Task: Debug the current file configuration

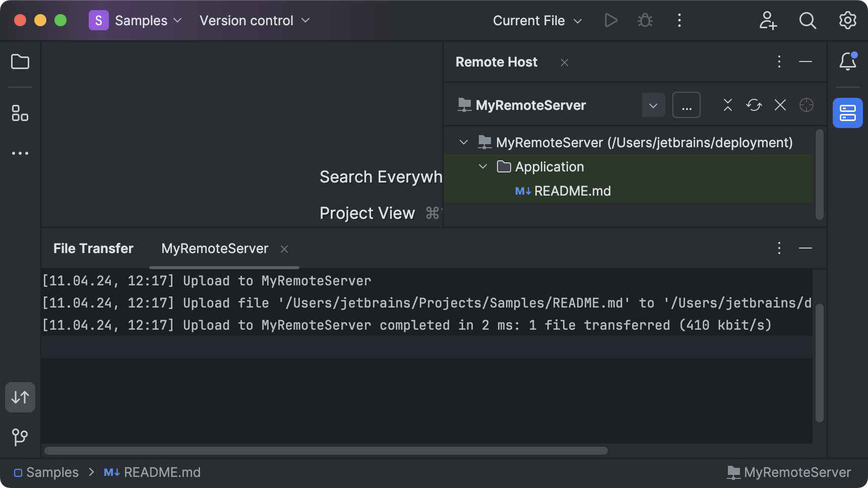Action: 645,20
